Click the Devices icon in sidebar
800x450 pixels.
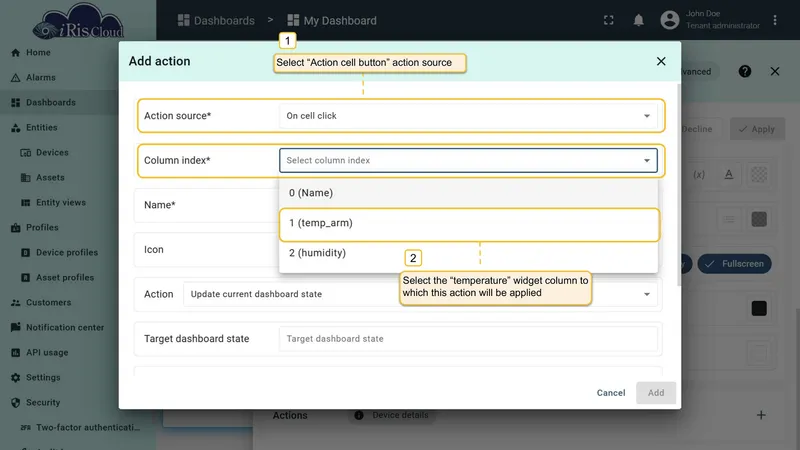click(26, 153)
